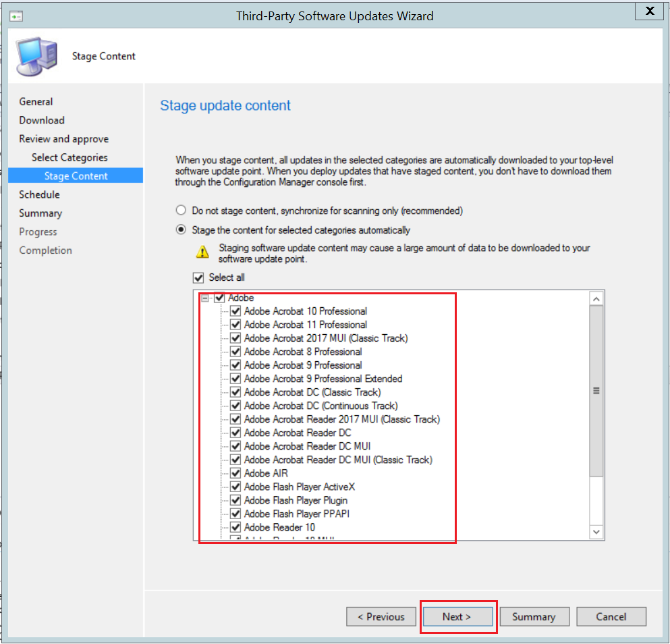Toggle Adobe Acrobat Reader DC checkbox
Image resolution: width=670 pixels, height=644 pixels.
click(x=235, y=433)
